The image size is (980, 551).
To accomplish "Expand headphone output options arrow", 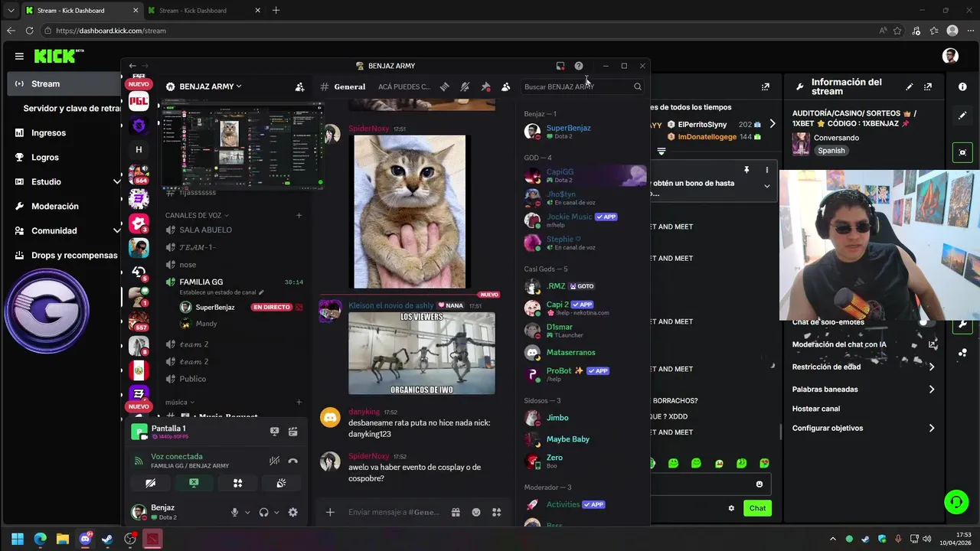I will tap(276, 513).
